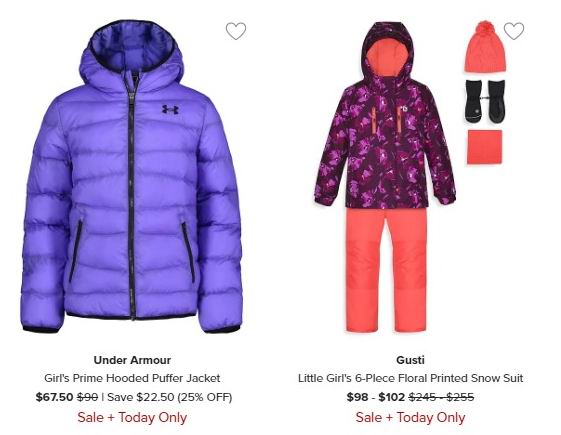The image size is (561, 435).
Task: Select Sale + Today Only under Gusti snow suit
Action: [410, 417]
